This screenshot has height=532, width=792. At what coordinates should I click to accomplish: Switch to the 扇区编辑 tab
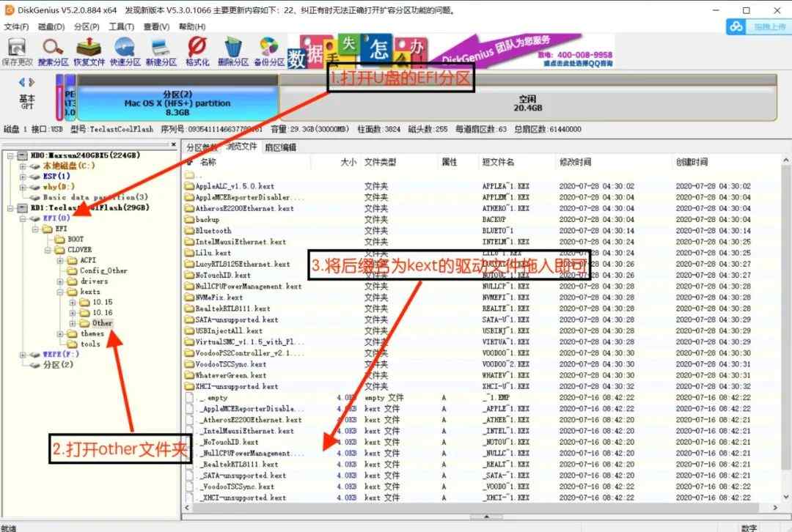point(281,147)
